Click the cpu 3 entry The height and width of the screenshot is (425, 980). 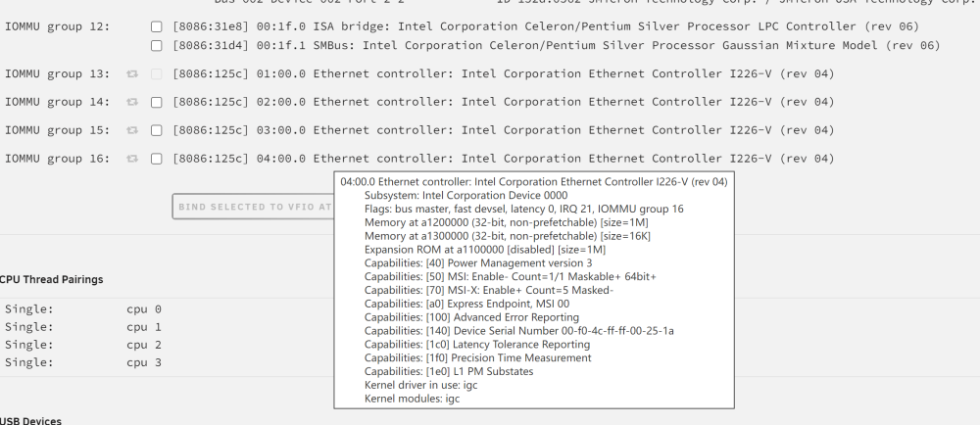[x=144, y=362]
